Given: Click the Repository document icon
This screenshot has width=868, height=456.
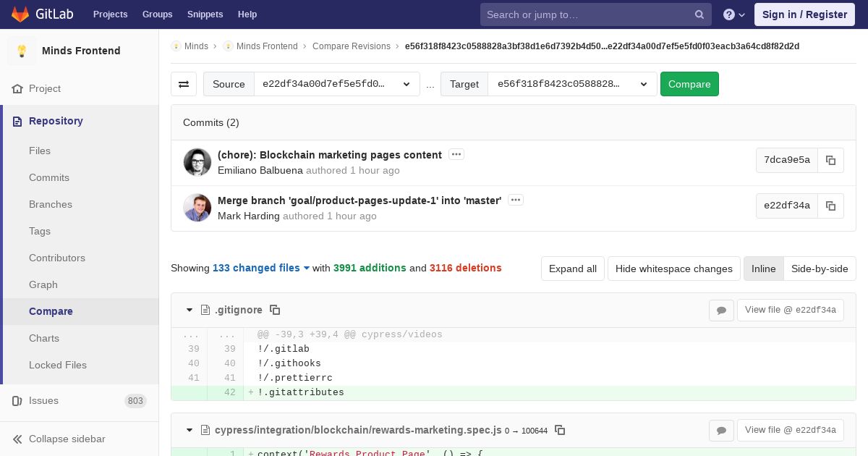Looking at the screenshot, I should (x=17, y=121).
